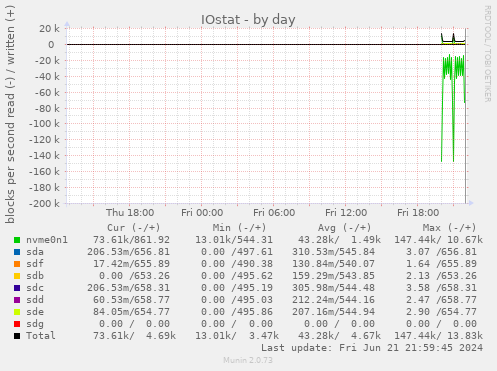497x371 pixels.
Task: Select the sdb device label
Action: click(x=35, y=276)
